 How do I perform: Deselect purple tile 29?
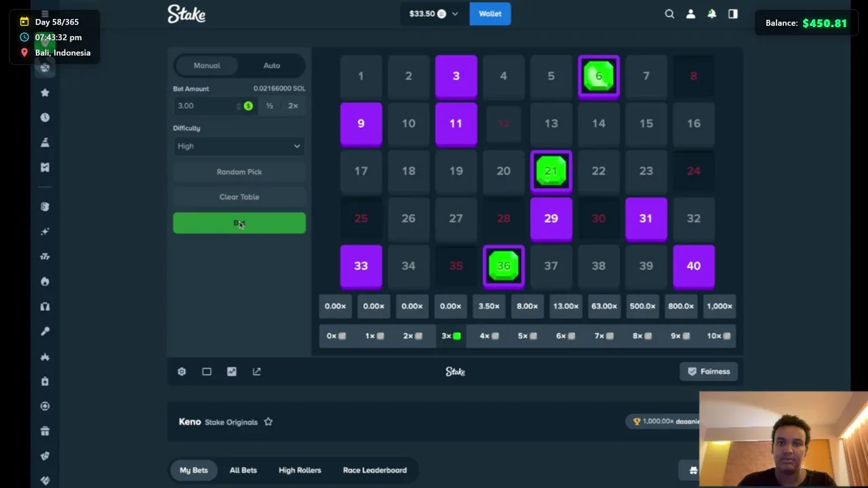551,218
